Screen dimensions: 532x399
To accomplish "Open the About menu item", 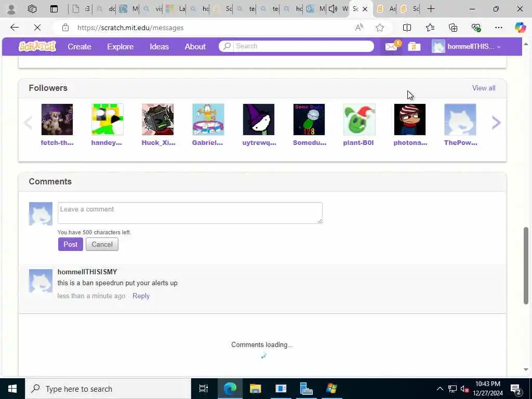I will tap(195, 46).
